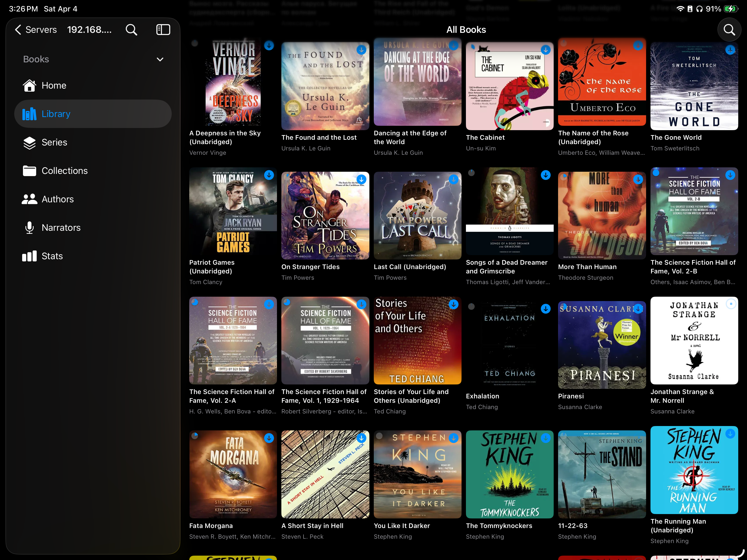Tap search icon beside All Books
747x560 pixels.
pos(729,30)
